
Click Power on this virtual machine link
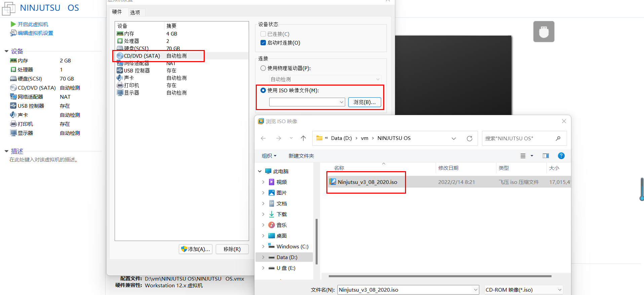point(33,24)
